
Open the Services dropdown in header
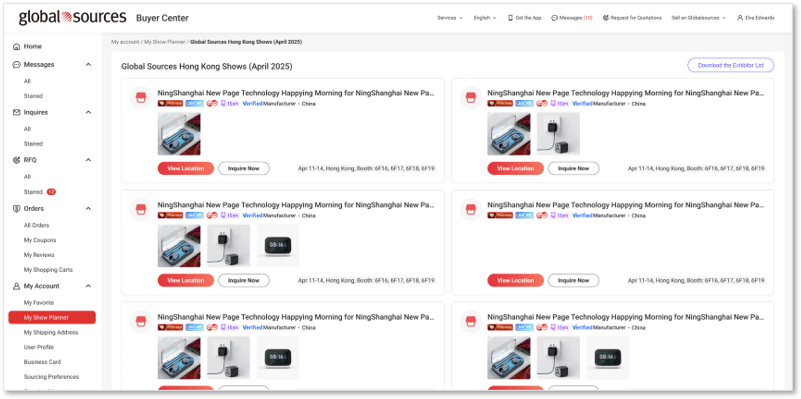(x=450, y=18)
